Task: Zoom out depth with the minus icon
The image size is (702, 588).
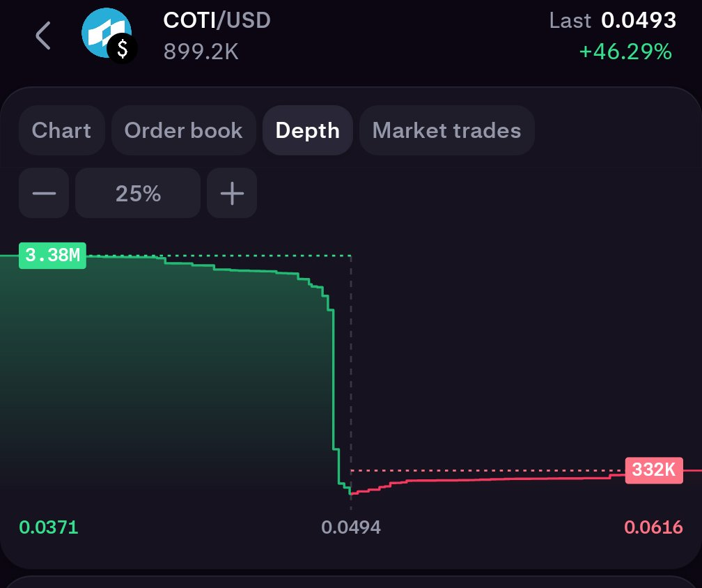Action: click(x=44, y=194)
